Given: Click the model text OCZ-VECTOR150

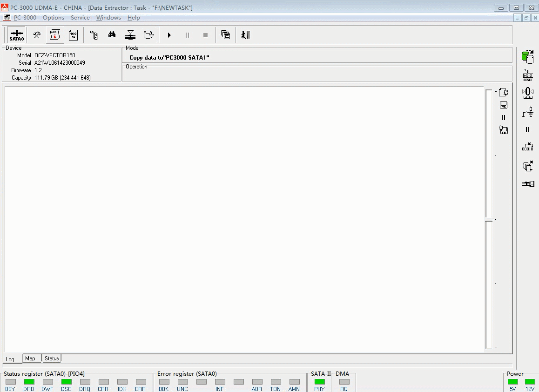Looking at the screenshot, I should click(x=54, y=55).
